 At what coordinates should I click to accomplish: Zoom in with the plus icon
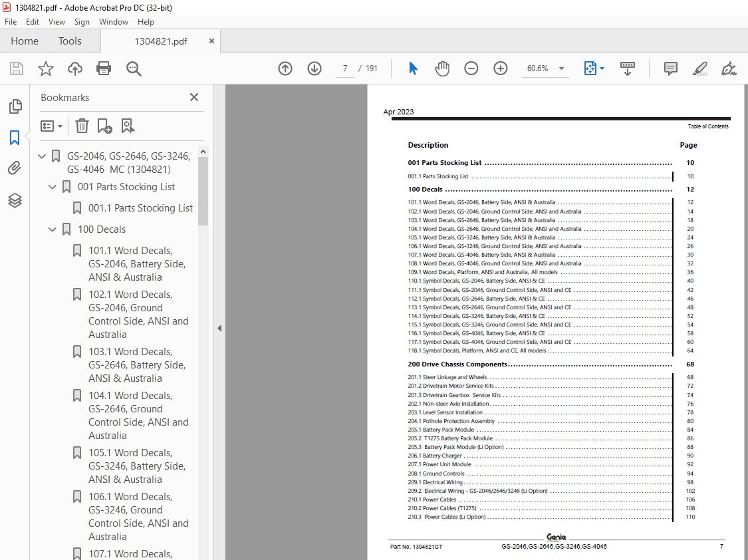click(501, 69)
